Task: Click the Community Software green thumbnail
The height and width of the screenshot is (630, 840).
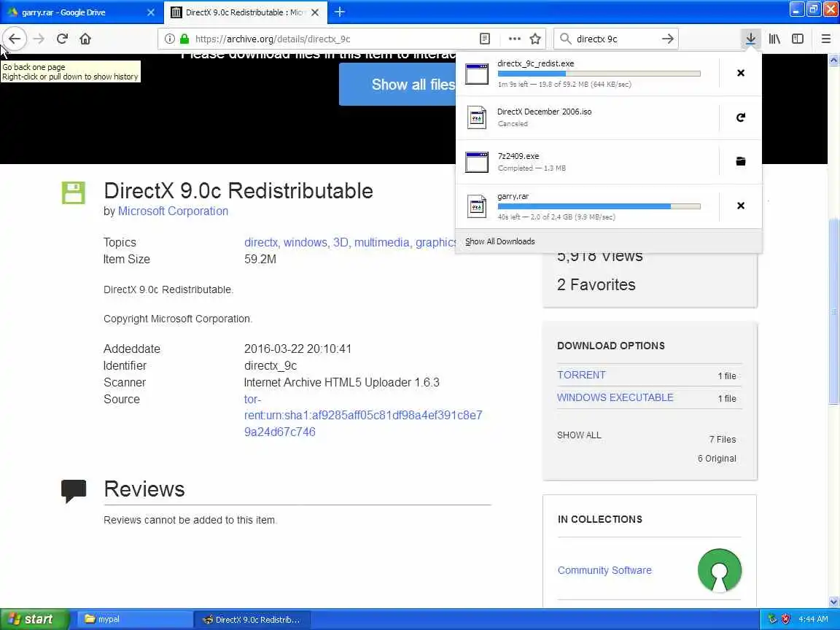Action: [719, 570]
